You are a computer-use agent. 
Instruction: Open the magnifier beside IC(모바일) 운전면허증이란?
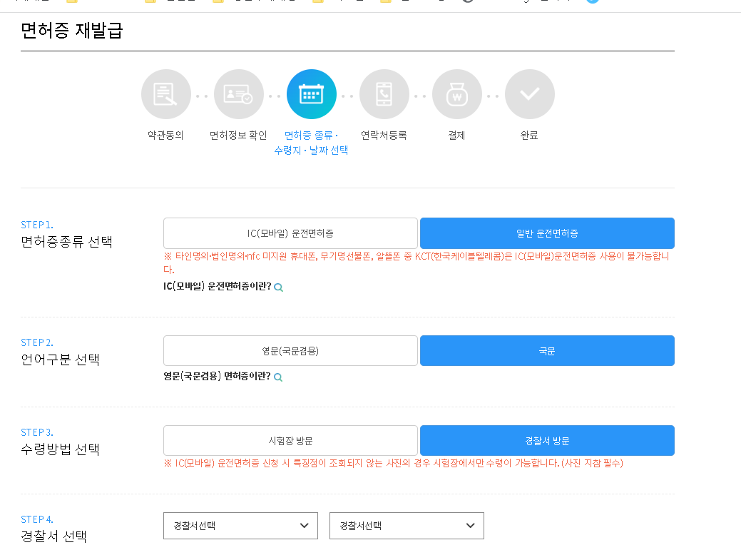point(279,287)
